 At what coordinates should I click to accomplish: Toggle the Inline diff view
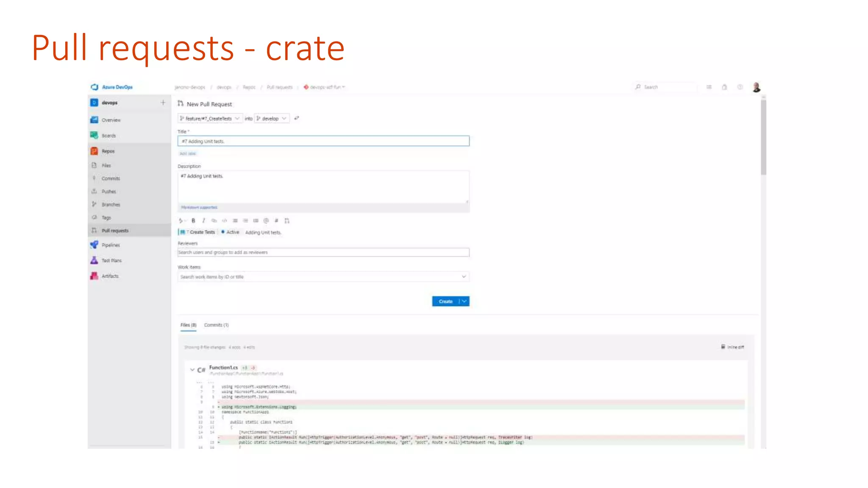732,347
